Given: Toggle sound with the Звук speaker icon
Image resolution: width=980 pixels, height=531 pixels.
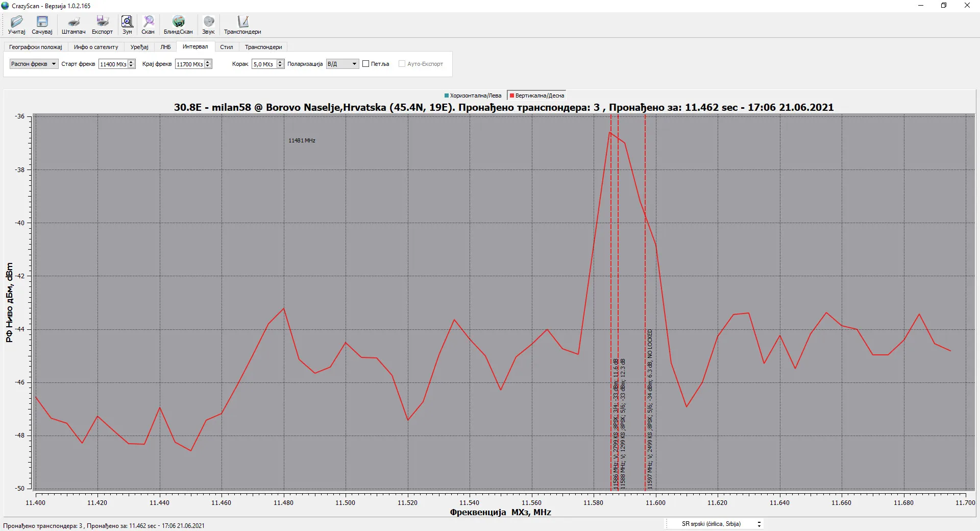Looking at the screenshot, I should [x=208, y=21].
